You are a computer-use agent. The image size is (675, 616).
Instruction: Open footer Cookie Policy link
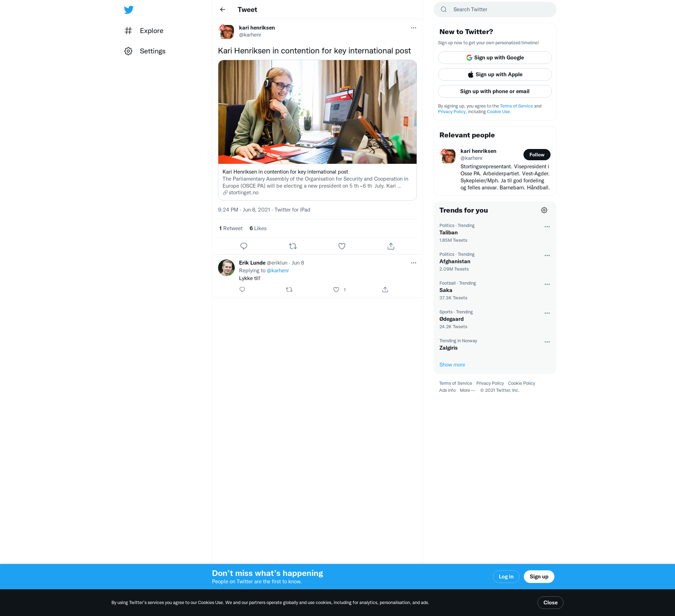tap(521, 383)
